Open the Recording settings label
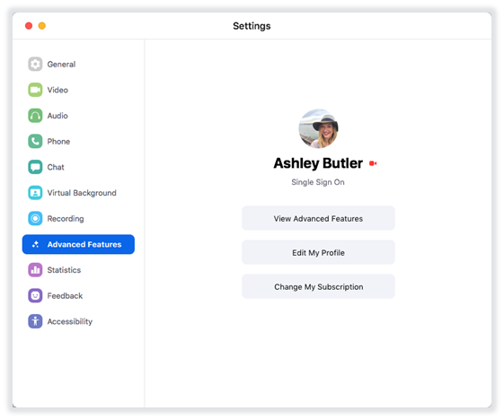The image size is (504, 420). point(66,219)
